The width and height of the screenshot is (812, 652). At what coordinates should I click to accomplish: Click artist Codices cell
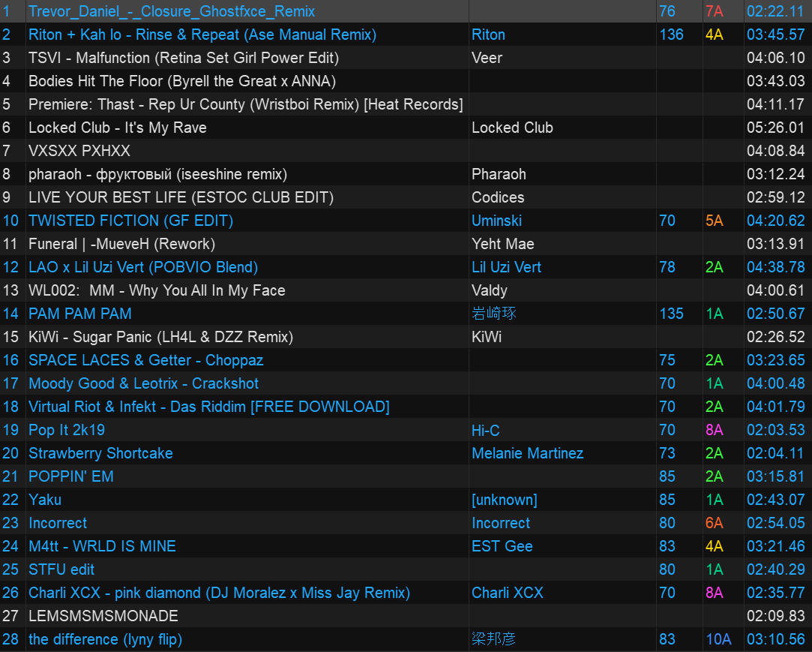coord(498,197)
